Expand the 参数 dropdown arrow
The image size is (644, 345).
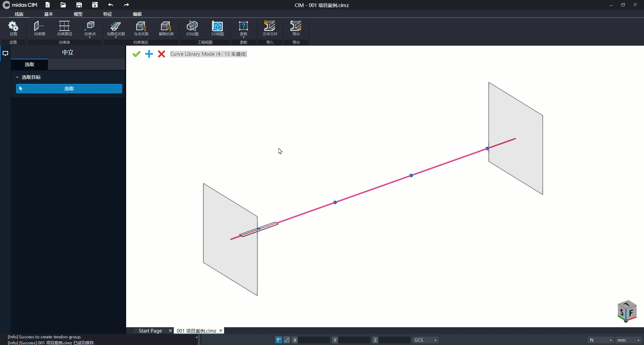tap(244, 37)
